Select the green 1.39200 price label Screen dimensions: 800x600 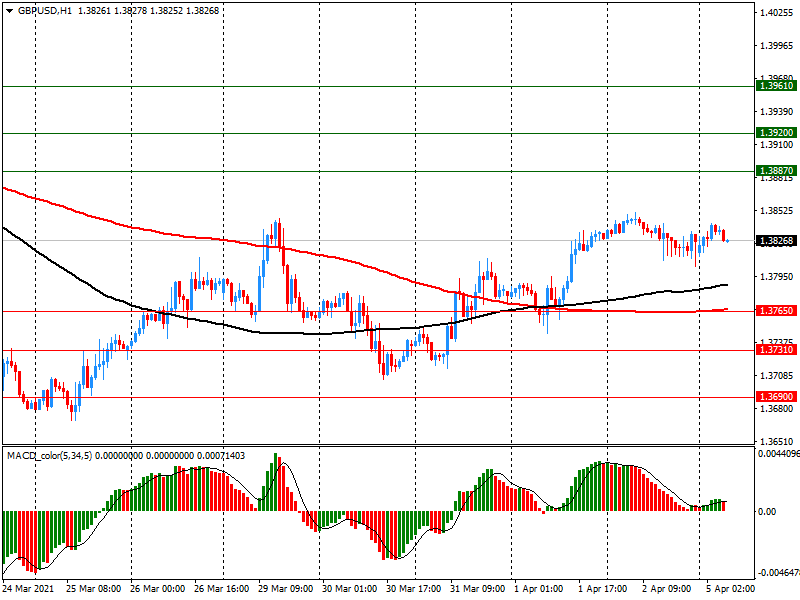click(775, 133)
